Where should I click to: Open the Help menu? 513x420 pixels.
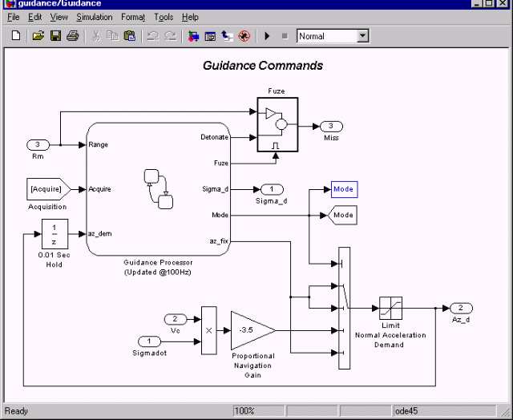[x=190, y=17]
